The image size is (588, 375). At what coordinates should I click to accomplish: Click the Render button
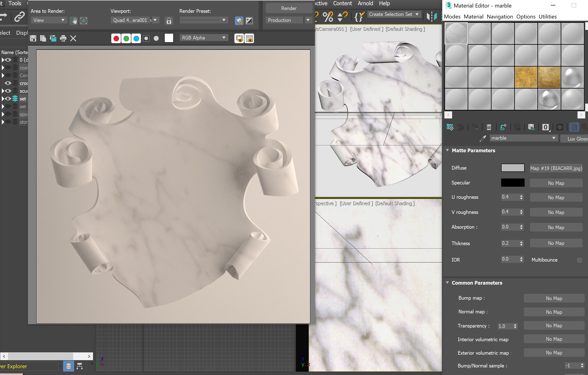coord(289,8)
